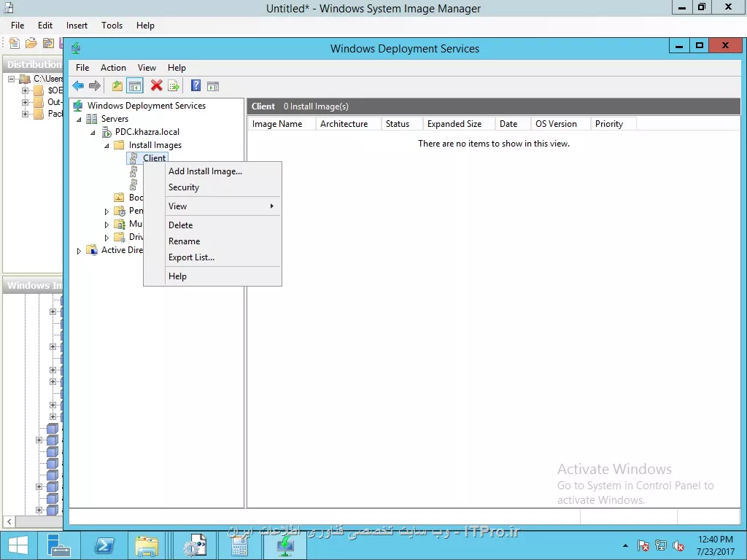This screenshot has width=747, height=560.
Task: Sort by the Date column header
Action: coord(513,124)
